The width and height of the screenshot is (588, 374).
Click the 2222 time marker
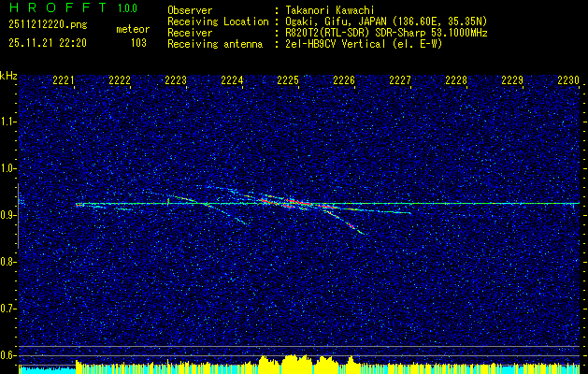120,80
